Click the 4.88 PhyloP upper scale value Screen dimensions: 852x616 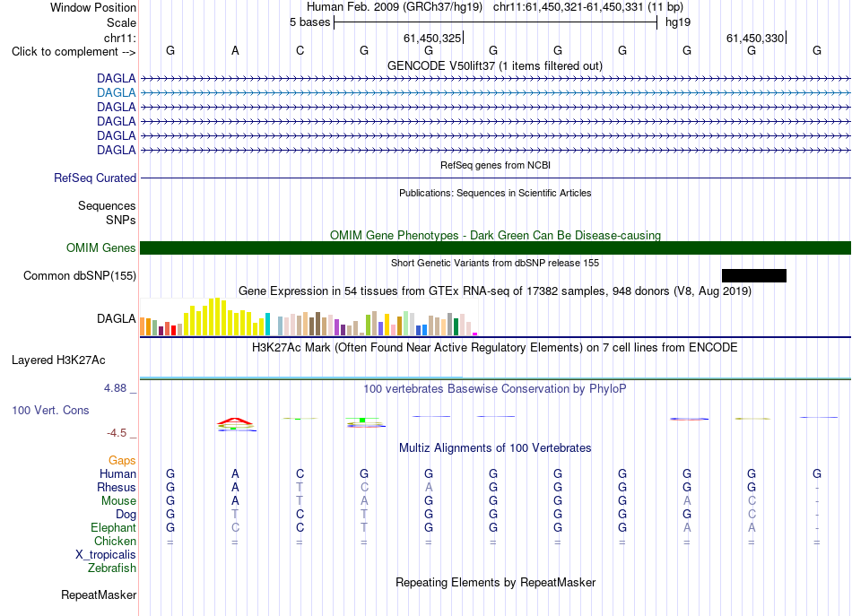coord(115,388)
